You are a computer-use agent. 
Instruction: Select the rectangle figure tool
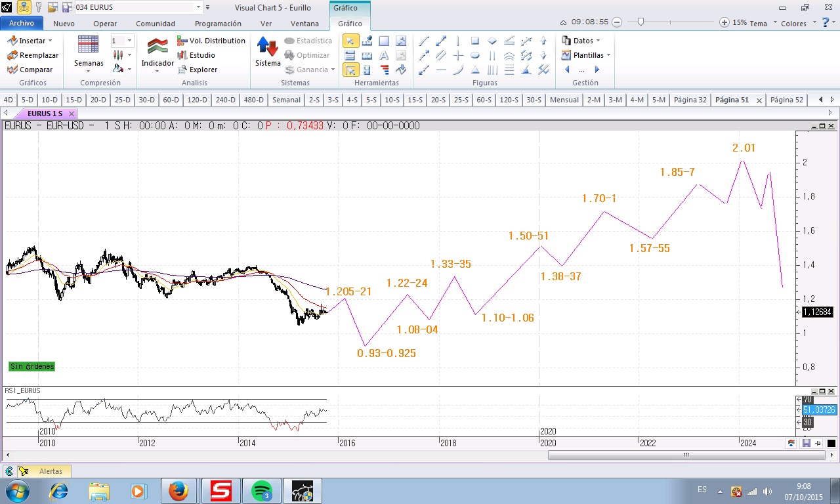[475, 41]
